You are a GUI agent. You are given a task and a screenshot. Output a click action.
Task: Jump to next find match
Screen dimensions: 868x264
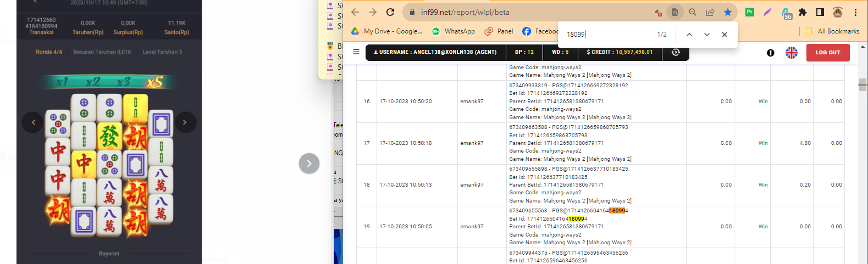(x=707, y=35)
